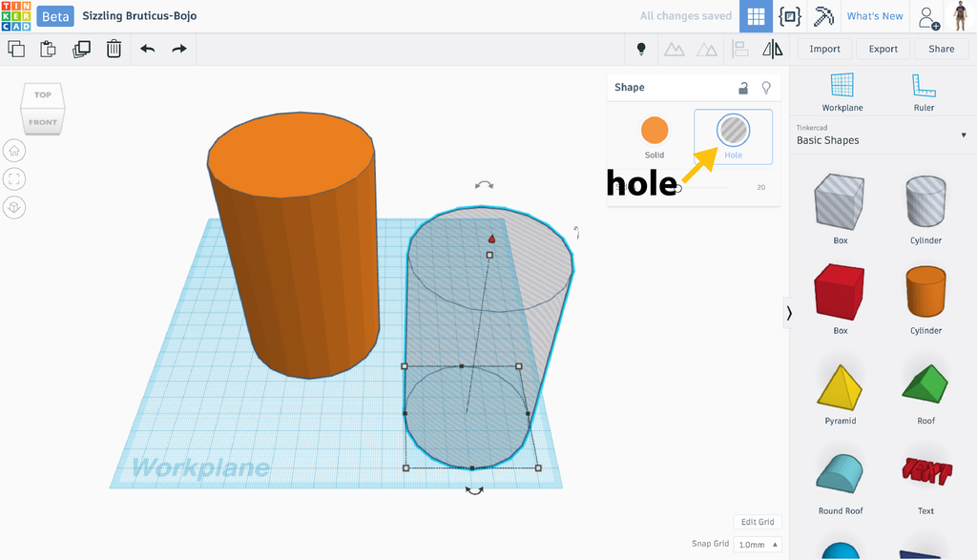
Task: Undo the last action
Action: click(148, 49)
